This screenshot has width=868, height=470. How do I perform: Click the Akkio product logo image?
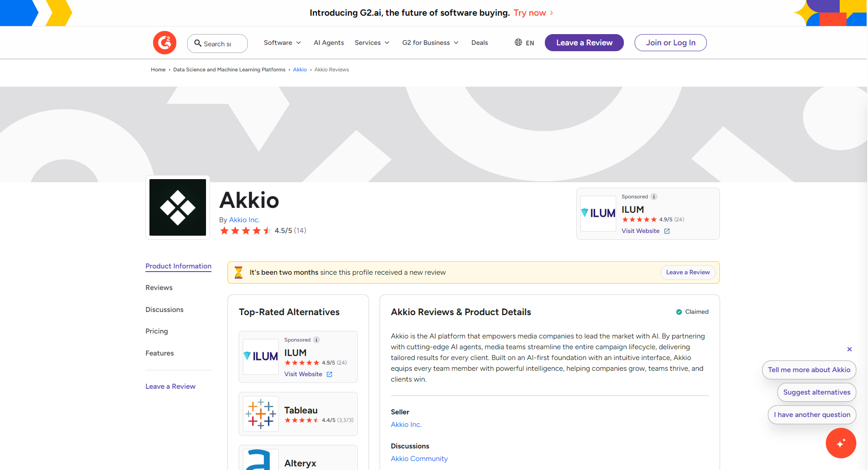[177, 207]
